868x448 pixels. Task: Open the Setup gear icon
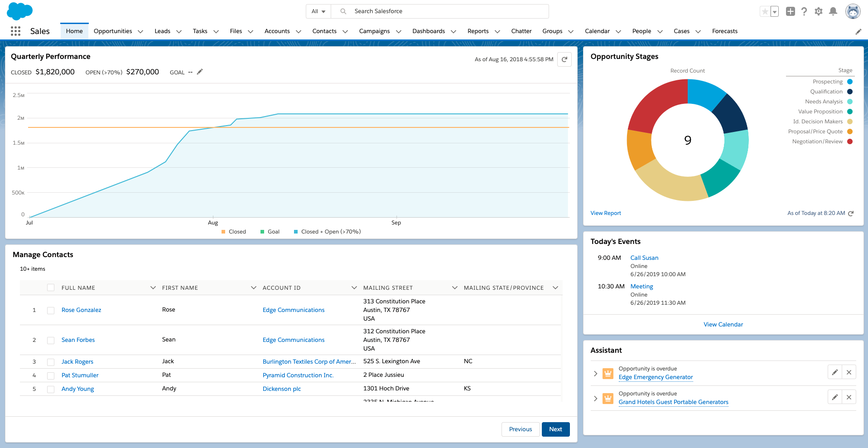click(818, 11)
